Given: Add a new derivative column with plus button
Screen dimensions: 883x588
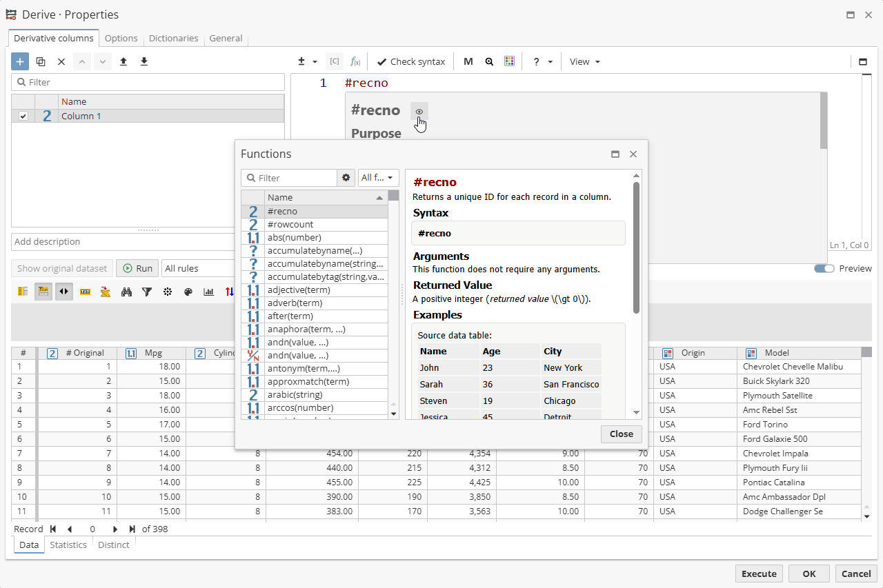Looking at the screenshot, I should (x=20, y=61).
